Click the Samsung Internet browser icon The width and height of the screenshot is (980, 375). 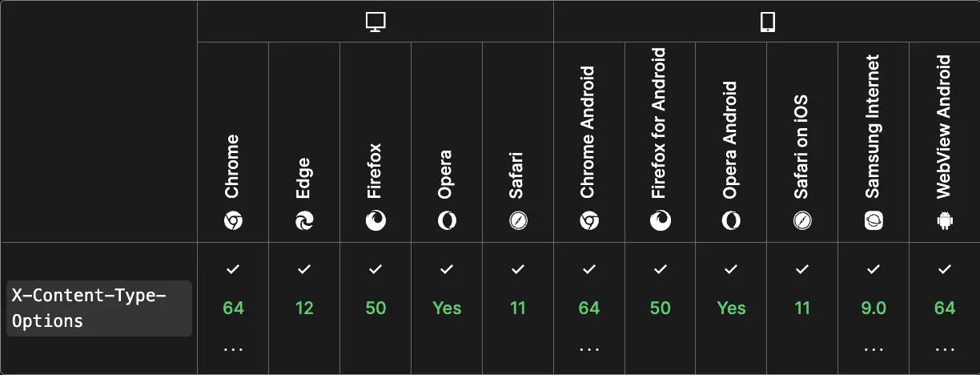click(874, 220)
